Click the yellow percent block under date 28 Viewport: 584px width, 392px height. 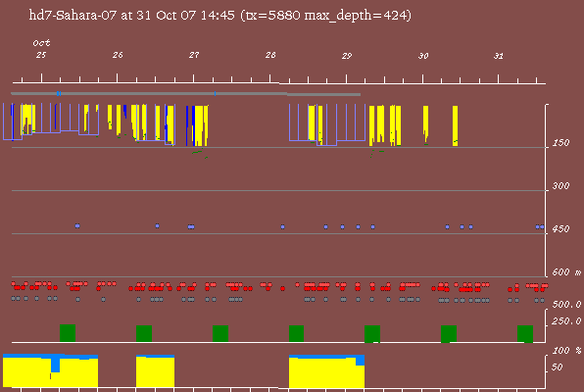pyautogui.click(x=326, y=372)
